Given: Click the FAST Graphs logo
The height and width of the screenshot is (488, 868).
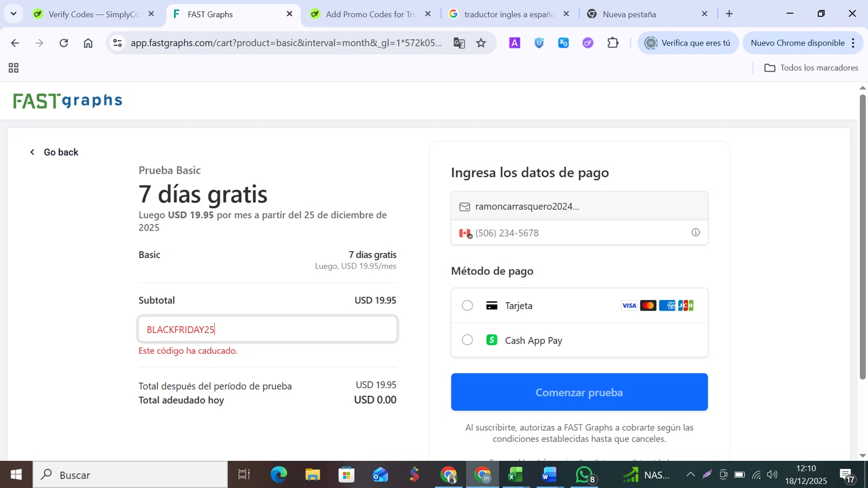Looking at the screenshot, I should point(68,101).
